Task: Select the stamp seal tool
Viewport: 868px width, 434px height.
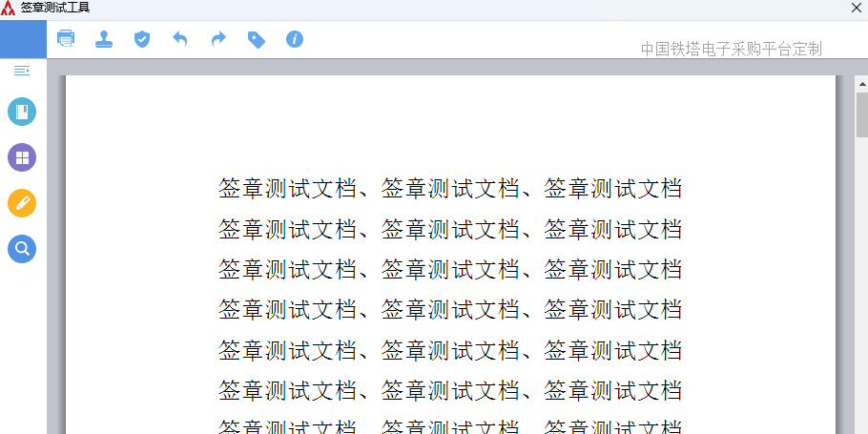Action: point(104,39)
